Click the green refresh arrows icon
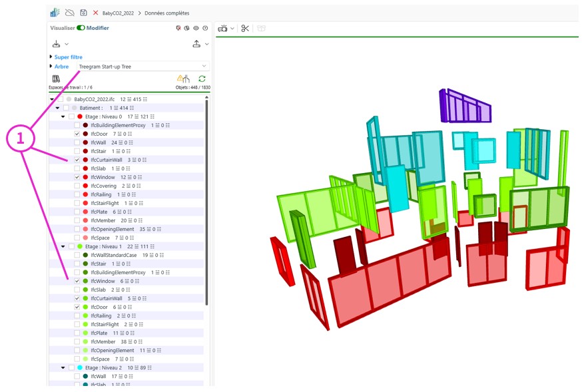Image resolution: width=582 pixels, height=392 pixels. (202, 79)
